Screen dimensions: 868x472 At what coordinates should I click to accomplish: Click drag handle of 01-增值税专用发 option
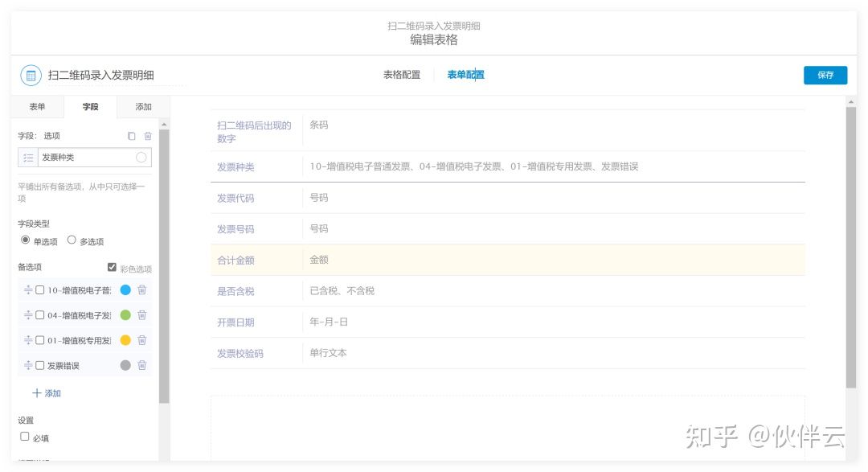coord(28,340)
